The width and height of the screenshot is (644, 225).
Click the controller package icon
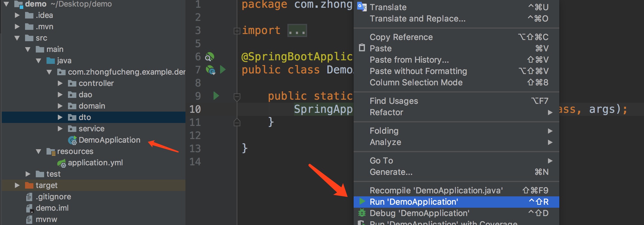coord(72,83)
